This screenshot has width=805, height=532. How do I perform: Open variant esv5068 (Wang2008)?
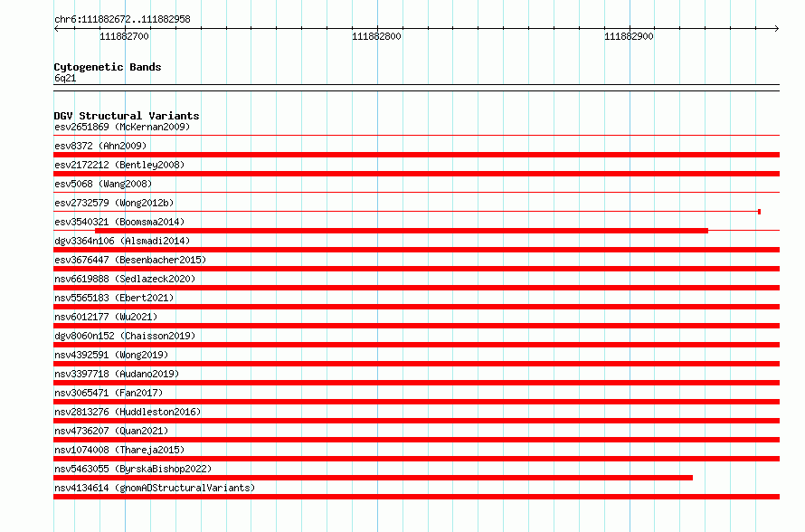103,184
